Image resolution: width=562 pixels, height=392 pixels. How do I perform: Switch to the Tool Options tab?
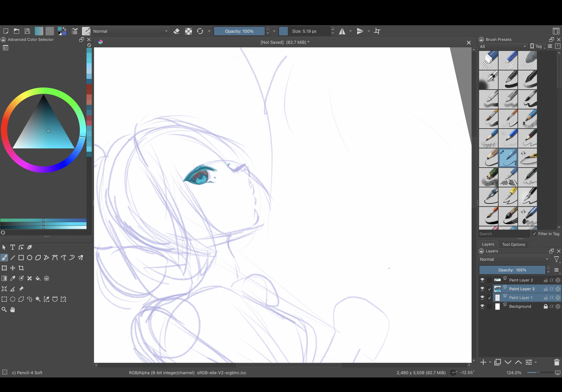pyautogui.click(x=513, y=244)
